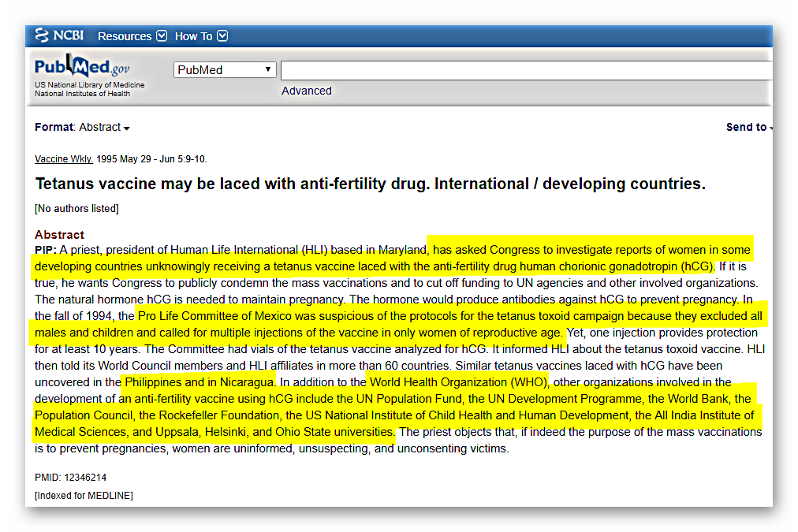Select the article title about tetanus vaccine
Viewport: 798px width, 532px height.
370,184
